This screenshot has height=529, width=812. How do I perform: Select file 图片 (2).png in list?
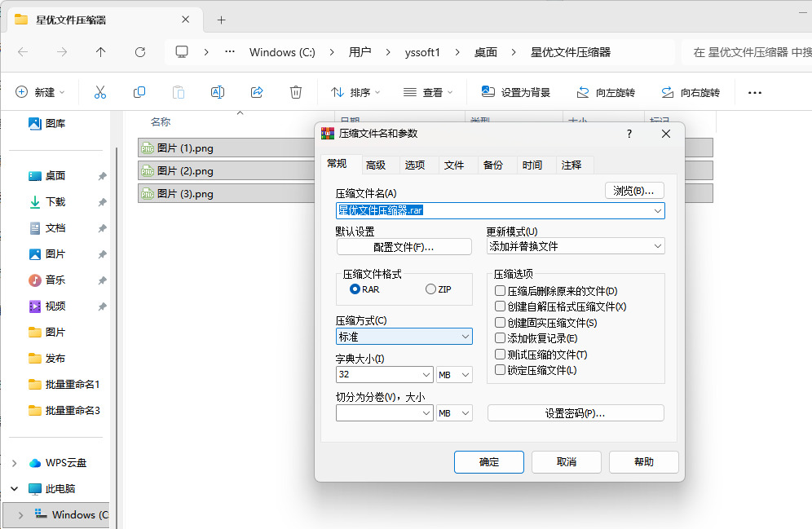point(227,171)
